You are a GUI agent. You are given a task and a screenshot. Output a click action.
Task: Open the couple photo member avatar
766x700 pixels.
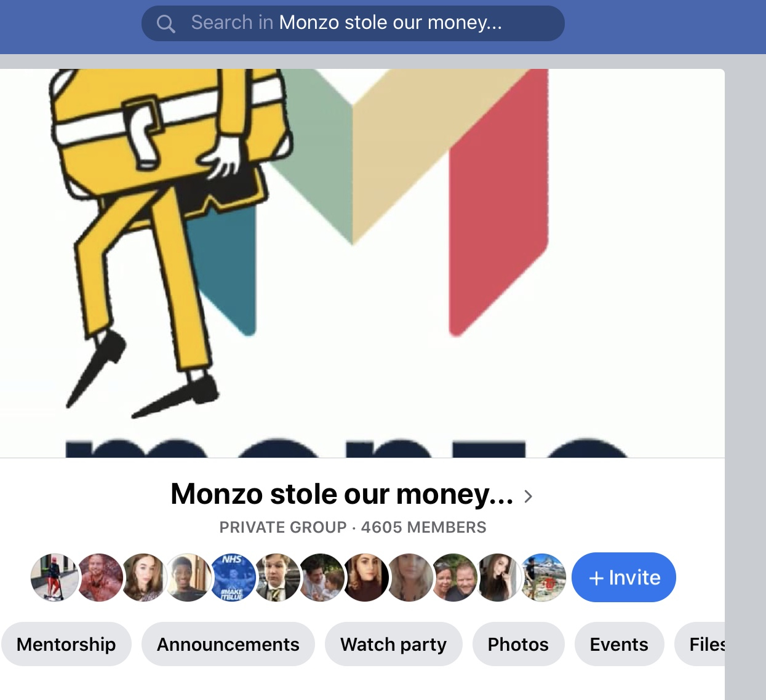click(x=453, y=577)
